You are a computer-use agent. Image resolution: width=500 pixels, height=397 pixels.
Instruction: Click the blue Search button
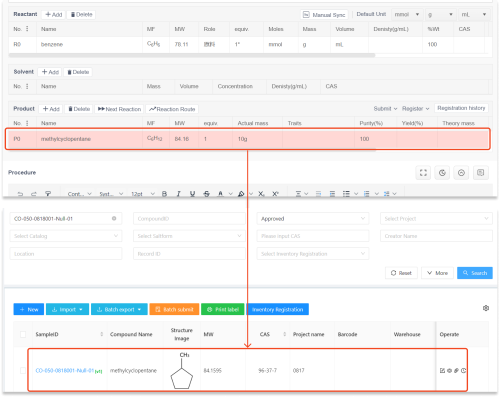pyautogui.click(x=475, y=273)
